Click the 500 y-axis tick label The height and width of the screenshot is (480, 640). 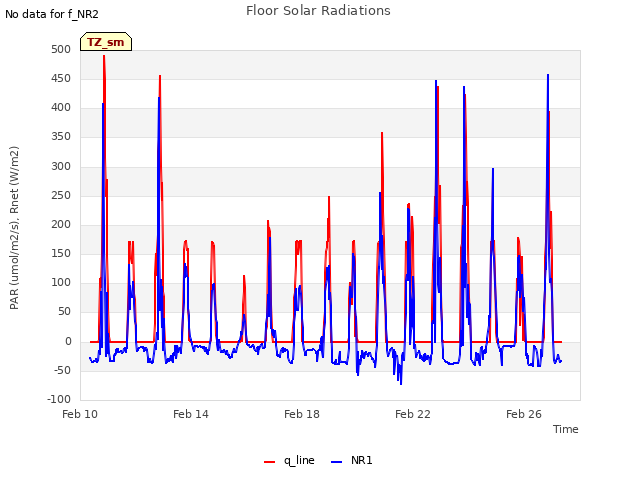point(61,49)
